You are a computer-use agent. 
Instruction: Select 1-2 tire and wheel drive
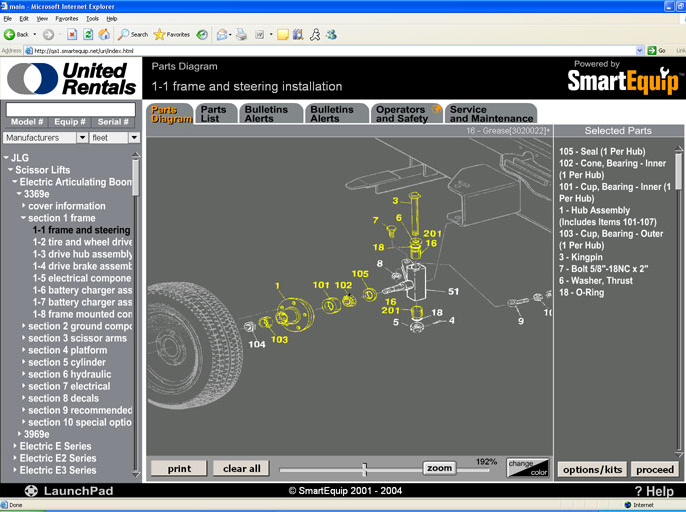click(82, 242)
